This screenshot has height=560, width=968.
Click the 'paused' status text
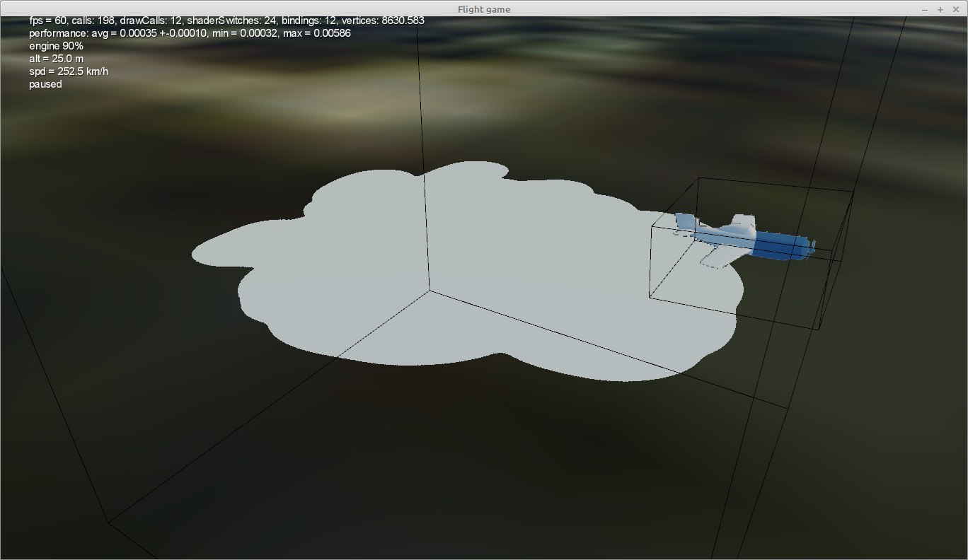pos(45,84)
